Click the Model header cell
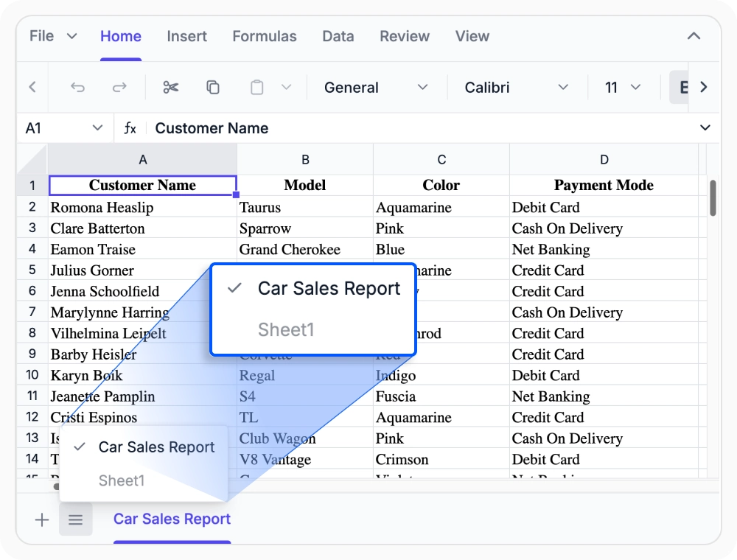Image resolution: width=737 pixels, height=560 pixels. click(x=305, y=185)
